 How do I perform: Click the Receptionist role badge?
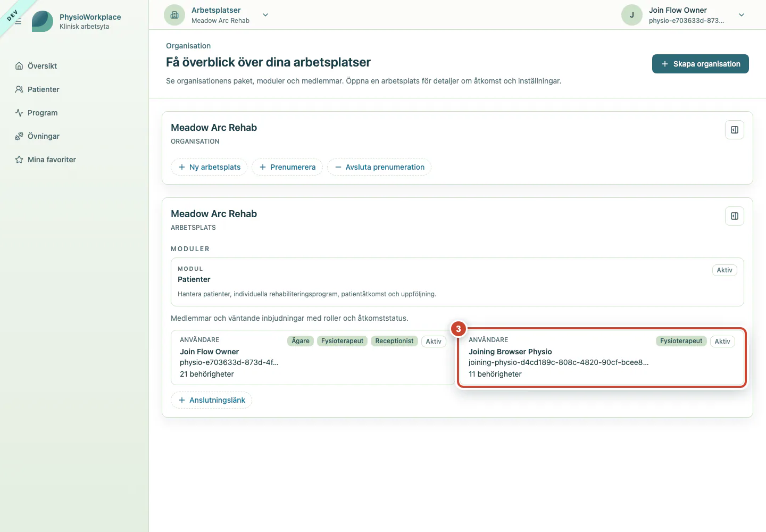pyautogui.click(x=394, y=341)
